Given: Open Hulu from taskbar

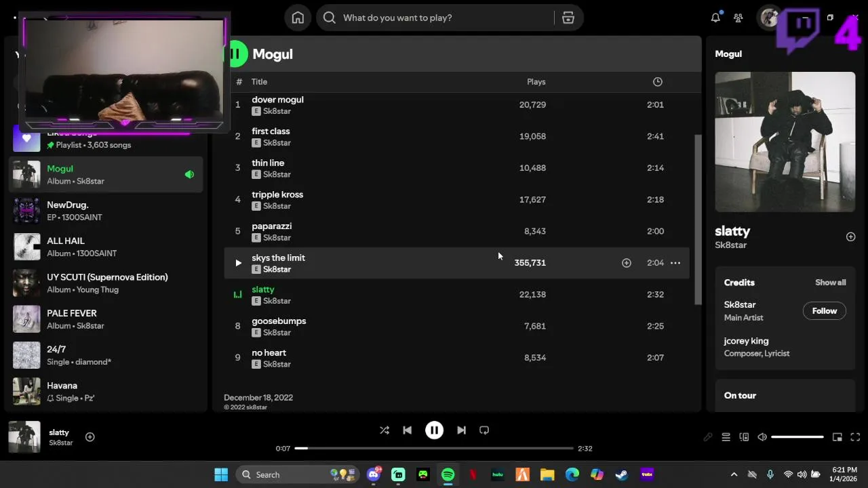Looking at the screenshot, I should (x=498, y=474).
